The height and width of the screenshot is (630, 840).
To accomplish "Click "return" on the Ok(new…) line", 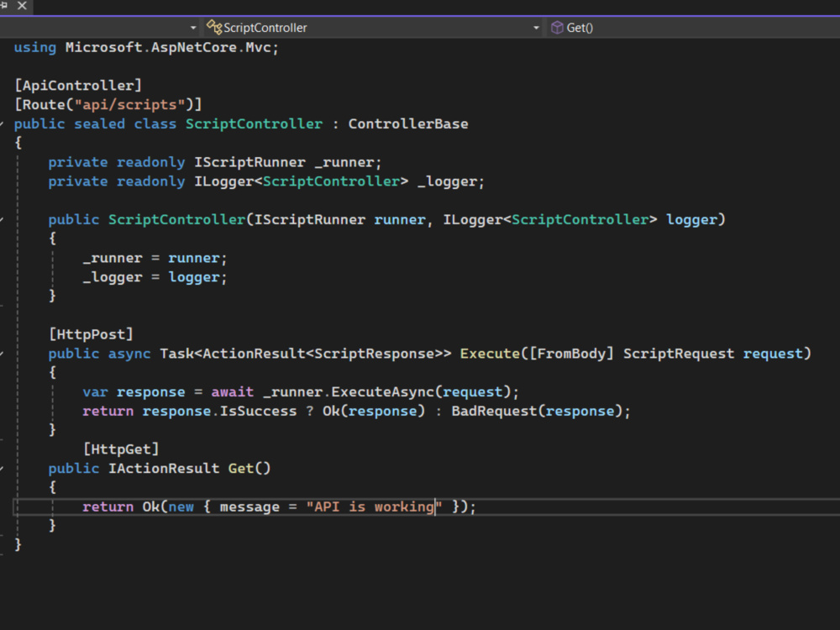I will point(108,507).
